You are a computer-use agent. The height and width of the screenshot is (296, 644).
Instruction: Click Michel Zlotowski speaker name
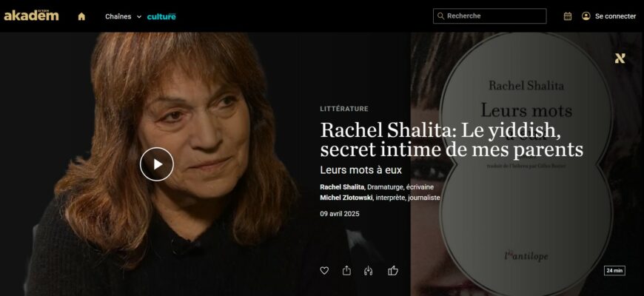[346, 198]
